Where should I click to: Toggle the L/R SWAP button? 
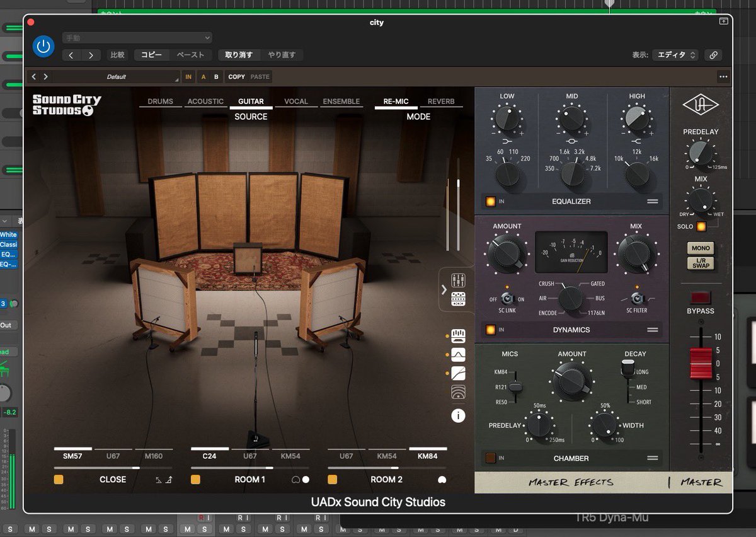[701, 263]
